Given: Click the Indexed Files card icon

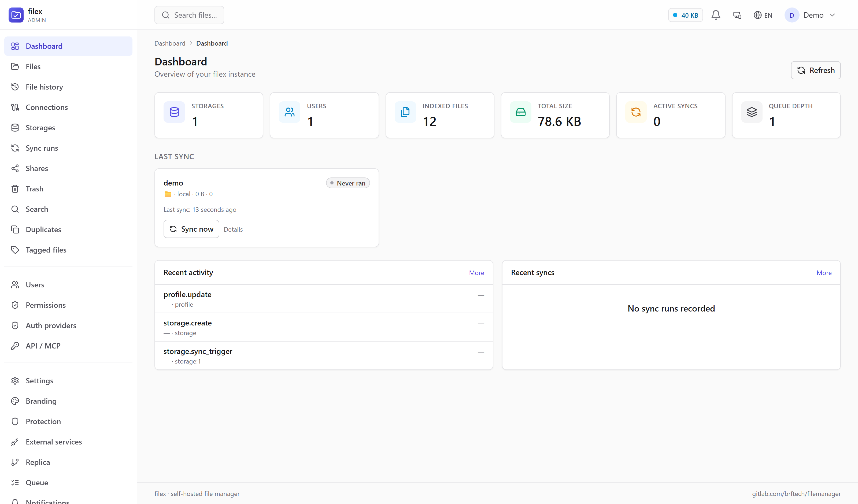Looking at the screenshot, I should coord(405,112).
